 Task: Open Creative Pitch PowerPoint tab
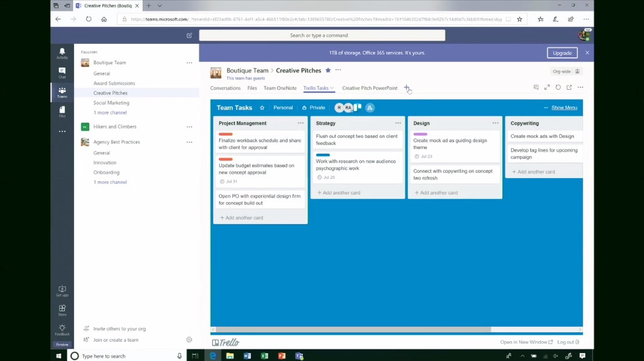[370, 88]
